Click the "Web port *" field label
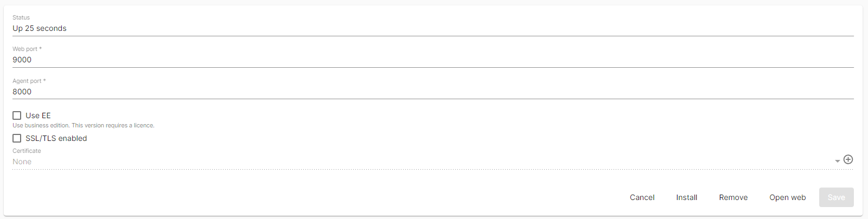This screenshot has height=219, width=868. click(27, 49)
